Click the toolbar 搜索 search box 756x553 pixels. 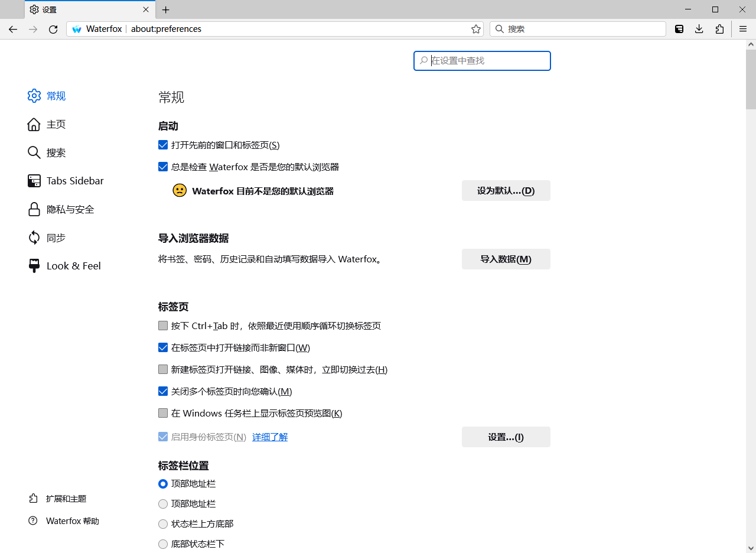click(x=578, y=29)
